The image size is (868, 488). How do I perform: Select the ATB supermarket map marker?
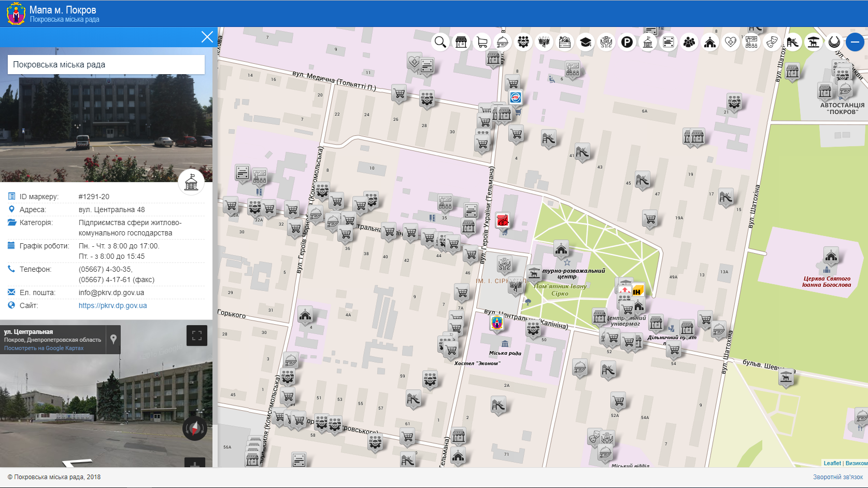coord(515,98)
